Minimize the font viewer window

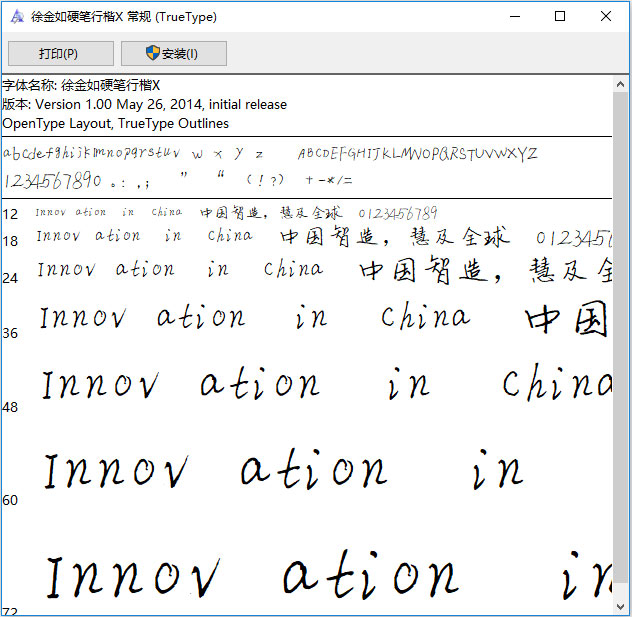[x=515, y=17]
